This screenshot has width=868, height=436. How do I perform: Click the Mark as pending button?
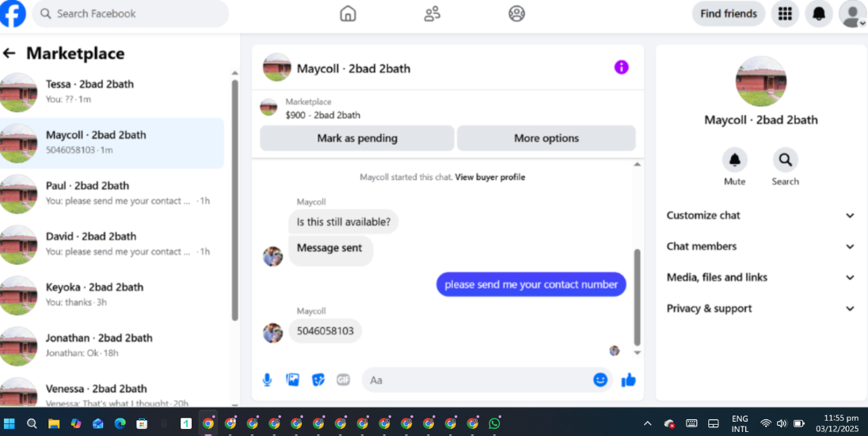357,138
